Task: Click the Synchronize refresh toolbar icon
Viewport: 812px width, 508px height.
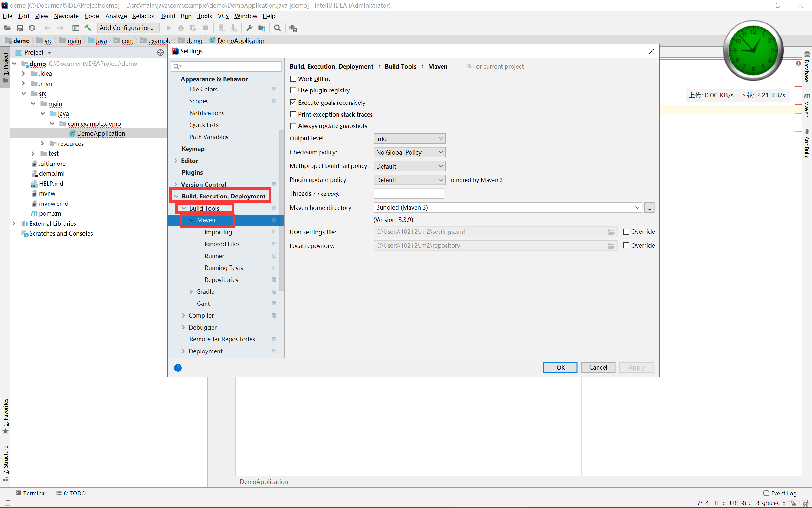Action: (x=32, y=28)
